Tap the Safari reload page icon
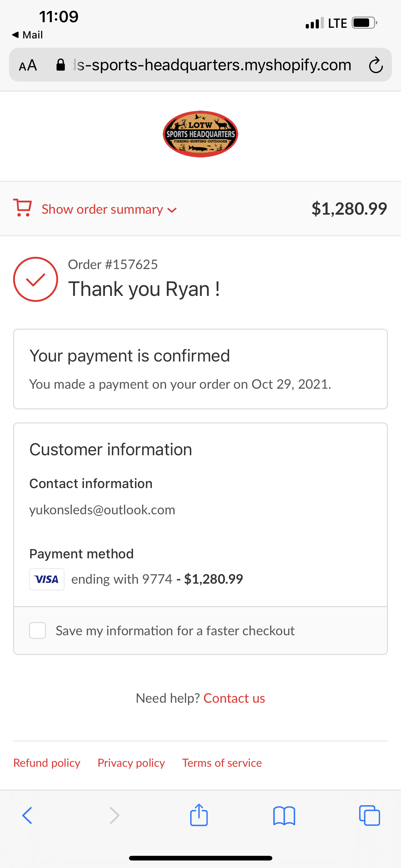401x868 pixels. (x=375, y=65)
